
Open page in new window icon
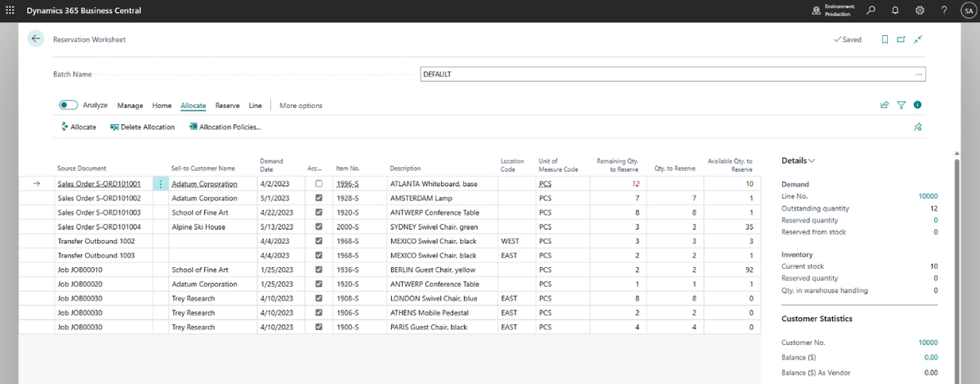click(x=902, y=39)
